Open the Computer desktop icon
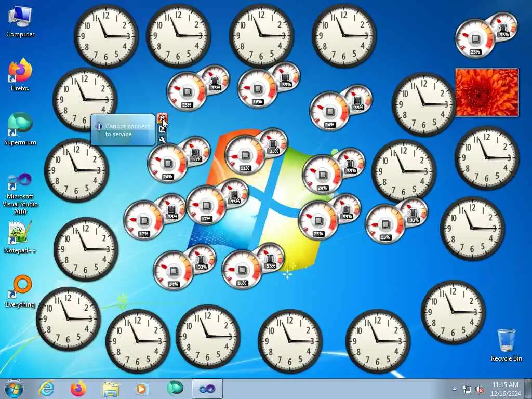This screenshot has height=399, width=532. coord(20,22)
